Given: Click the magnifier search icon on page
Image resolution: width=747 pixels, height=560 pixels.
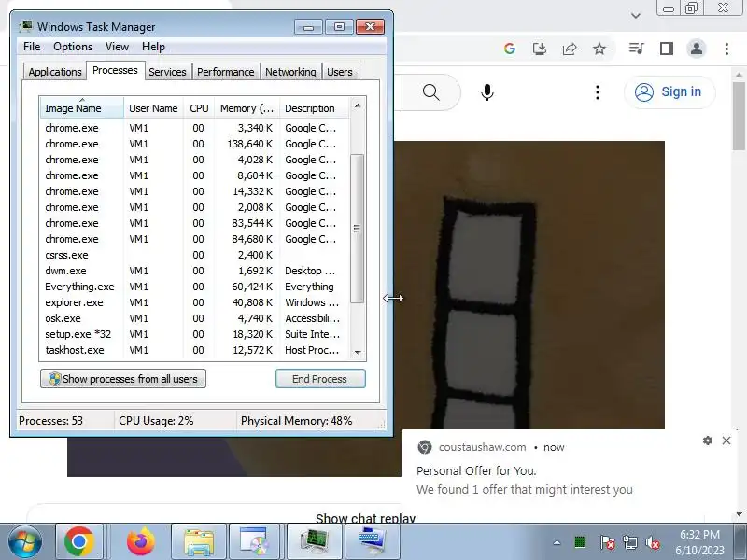Looking at the screenshot, I should click(x=430, y=91).
